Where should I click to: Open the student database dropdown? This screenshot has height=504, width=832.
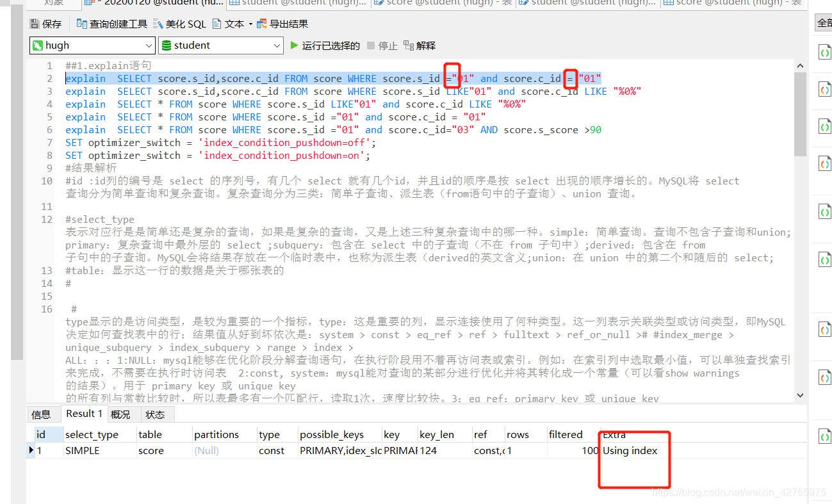pyautogui.click(x=220, y=45)
